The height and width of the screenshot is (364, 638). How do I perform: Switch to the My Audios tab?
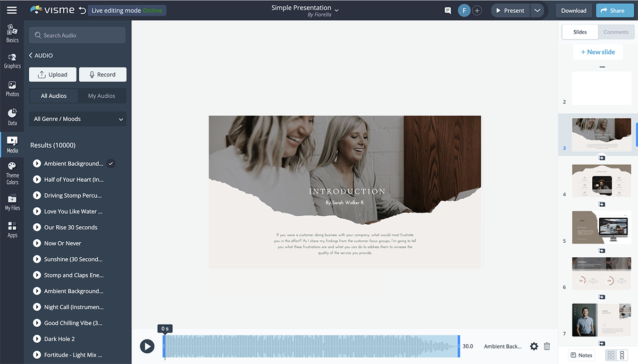pyautogui.click(x=102, y=96)
